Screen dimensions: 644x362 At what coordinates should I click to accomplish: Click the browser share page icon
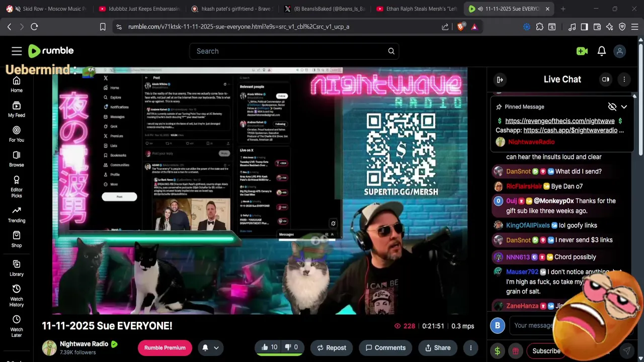click(445, 27)
